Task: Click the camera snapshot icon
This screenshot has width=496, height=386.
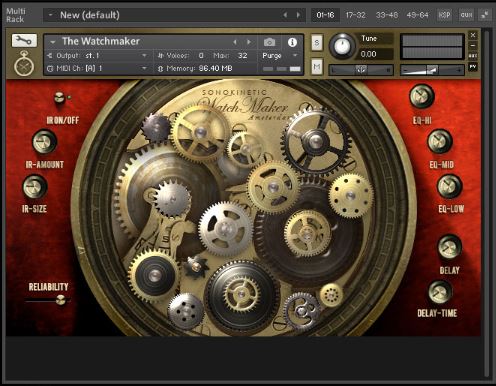Action: (x=269, y=42)
